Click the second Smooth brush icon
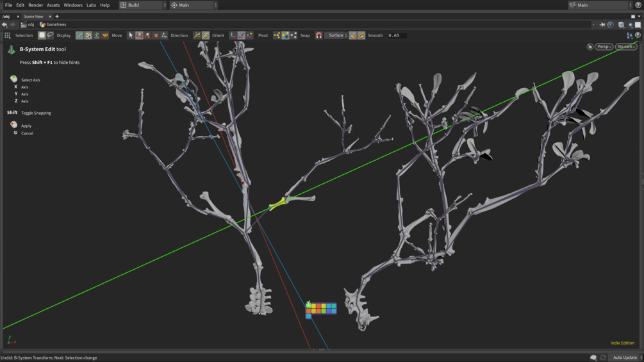 click(361, 36)
